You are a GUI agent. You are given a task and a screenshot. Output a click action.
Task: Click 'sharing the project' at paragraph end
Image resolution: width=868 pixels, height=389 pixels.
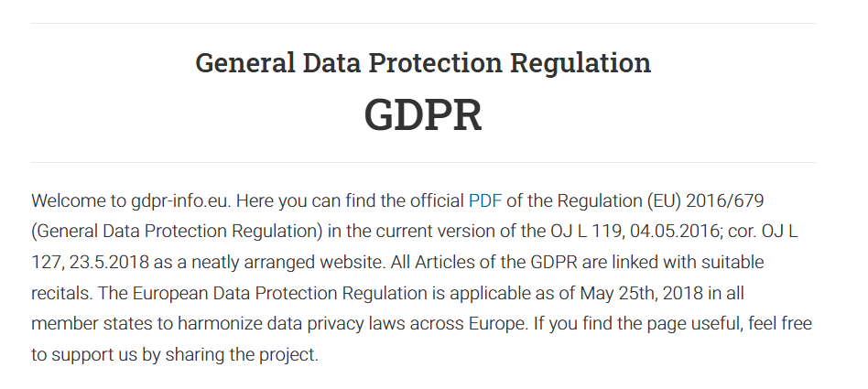(240, 355)
